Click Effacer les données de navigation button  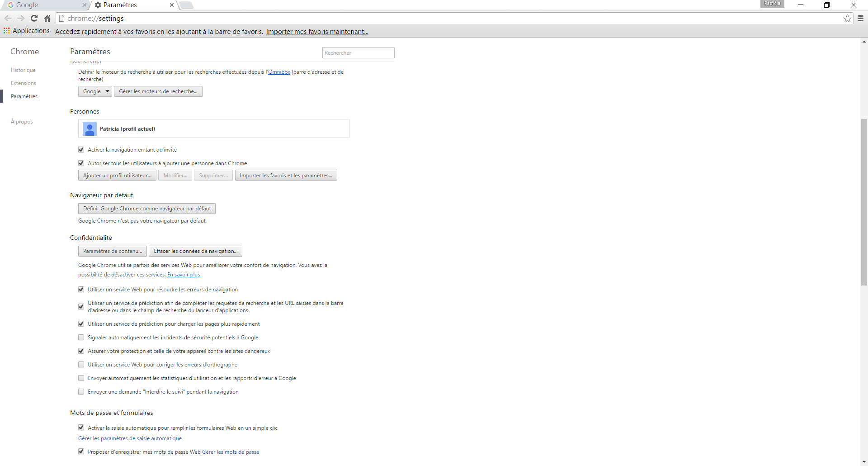pyautogui.click(x=195, y=251)
